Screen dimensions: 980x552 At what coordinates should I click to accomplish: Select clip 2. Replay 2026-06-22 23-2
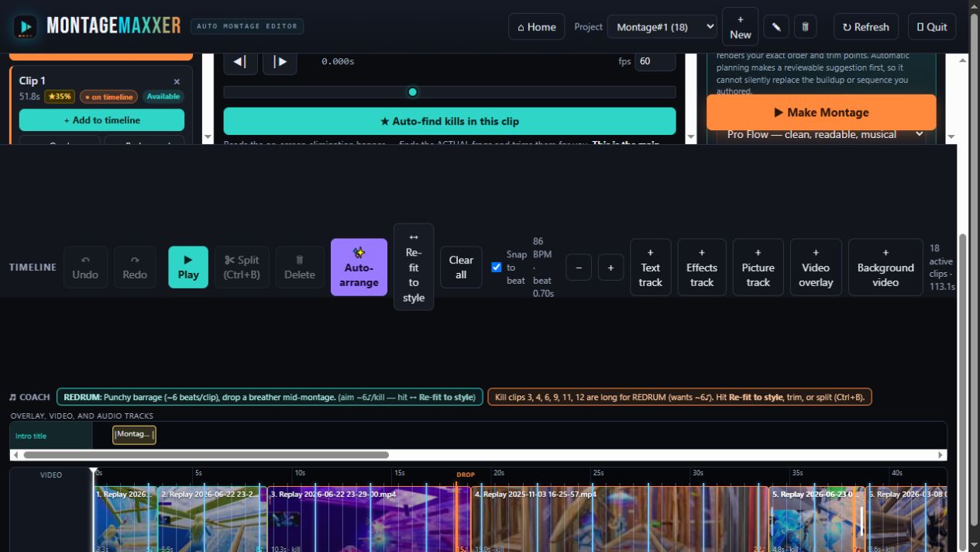pyautogui.click(x=212, y=519)
